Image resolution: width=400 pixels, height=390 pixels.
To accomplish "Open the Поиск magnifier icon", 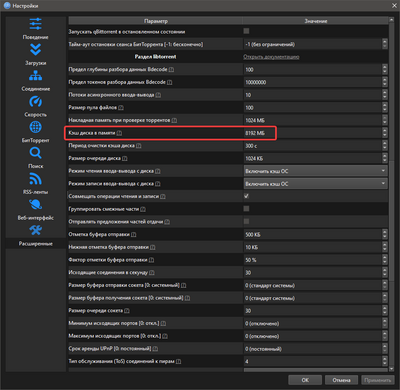I will tap(35, 153).
